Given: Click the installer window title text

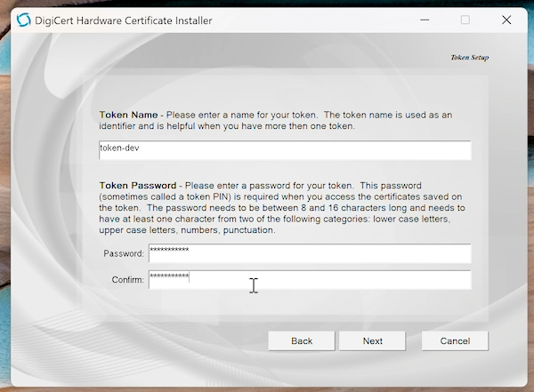Looking at the screenshot, I should (x=123, y=20).
